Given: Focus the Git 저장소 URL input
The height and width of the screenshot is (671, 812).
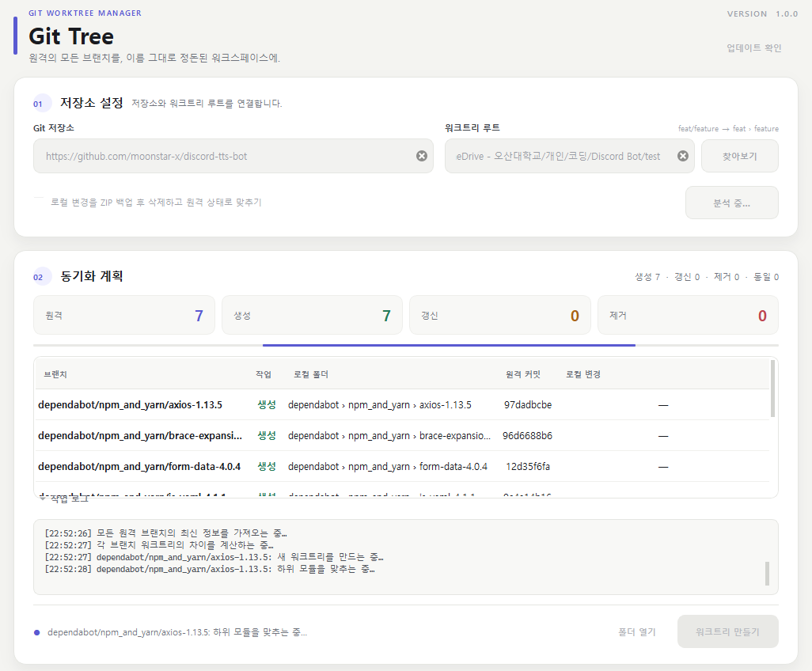Looking at the screenshot, I should tap(233, 156).
